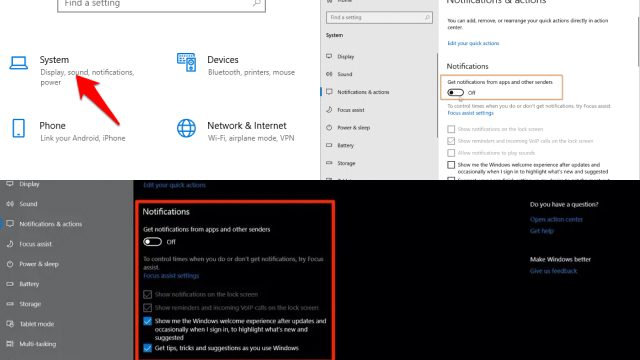
Task: Check Show notifications on the lock screen, light window
Action: coord(451,129)
